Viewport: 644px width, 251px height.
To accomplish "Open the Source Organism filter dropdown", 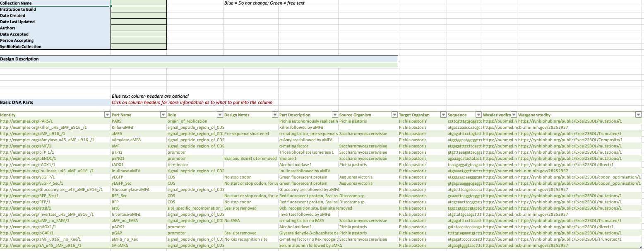I will (394, 115).
